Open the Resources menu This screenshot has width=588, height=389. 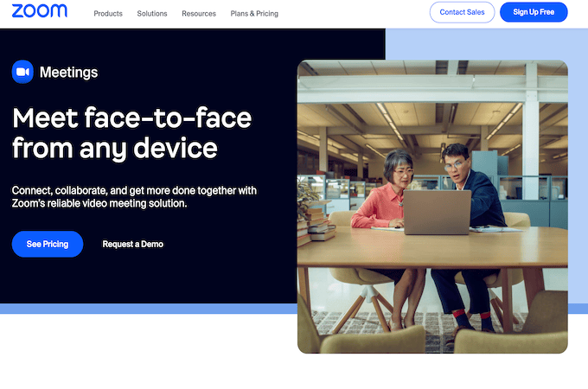pyautogui.click(x=199, y=14)
